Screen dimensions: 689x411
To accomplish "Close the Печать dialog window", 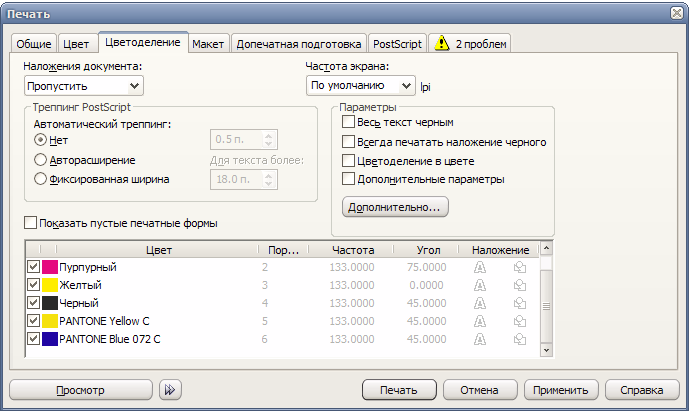I will click(674, 12).
